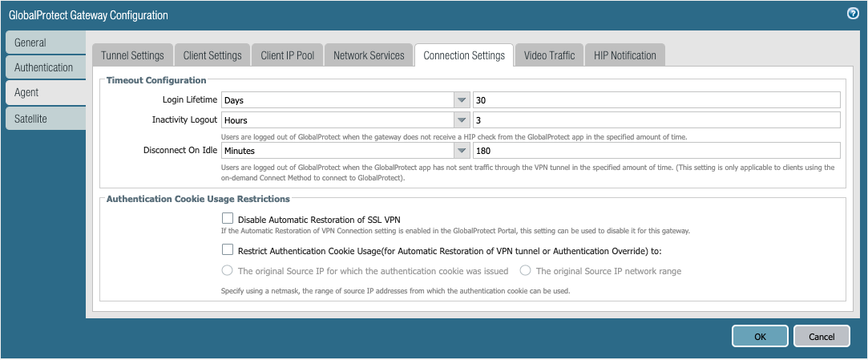Switch to the Tunnel Settings tab

[x=132, y=55]
